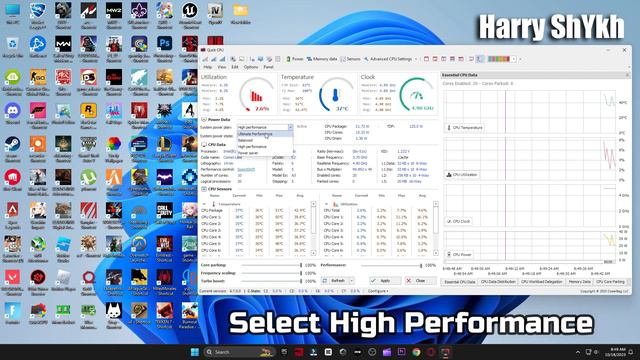640x360 pixels.
Task: Click the taskbar Search box
Action: pos(239,352)
